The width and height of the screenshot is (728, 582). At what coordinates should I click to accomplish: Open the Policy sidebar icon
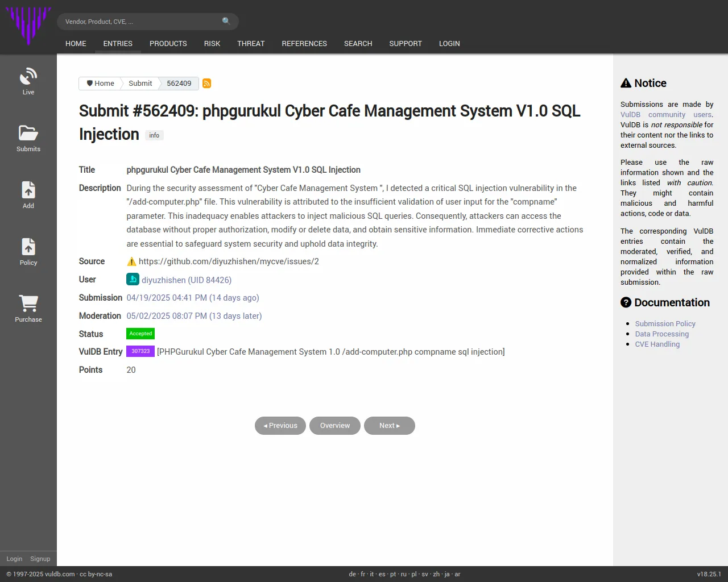click(x=28, y=246)
